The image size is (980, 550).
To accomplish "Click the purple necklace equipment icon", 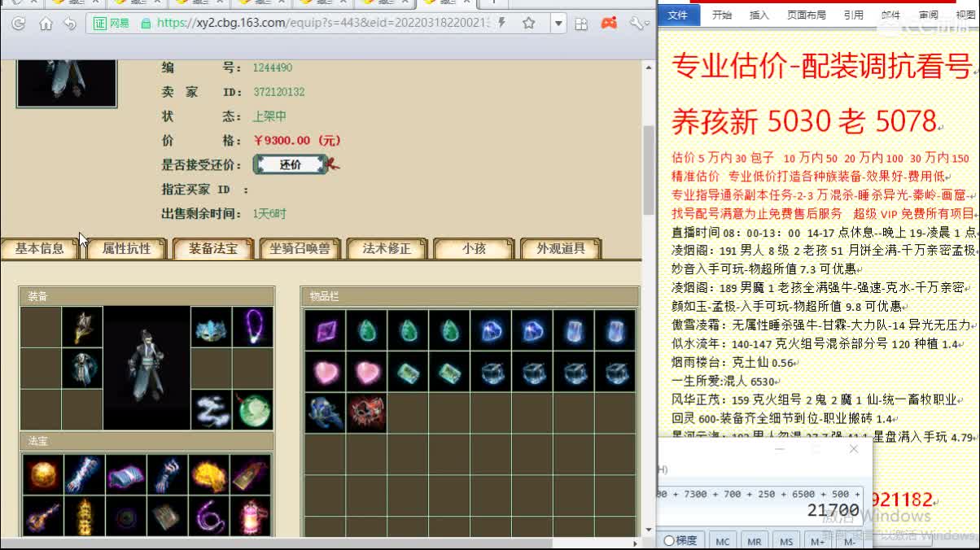I will coord(252,327).
